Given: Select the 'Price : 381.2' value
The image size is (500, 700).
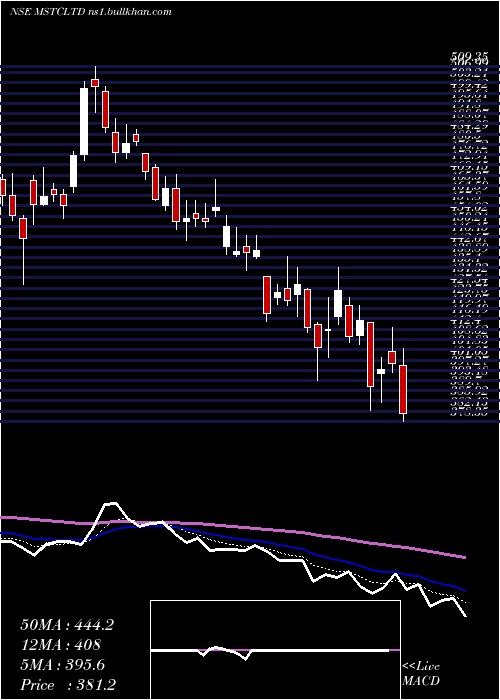Looking at the screenshot, I should [67, 685].
